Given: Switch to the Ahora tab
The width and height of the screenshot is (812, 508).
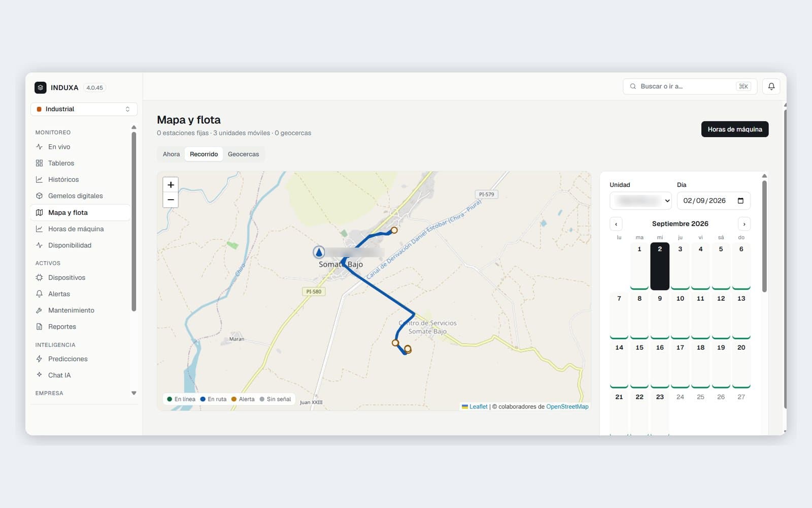Looking at the screenshot, I should point(171,154).
